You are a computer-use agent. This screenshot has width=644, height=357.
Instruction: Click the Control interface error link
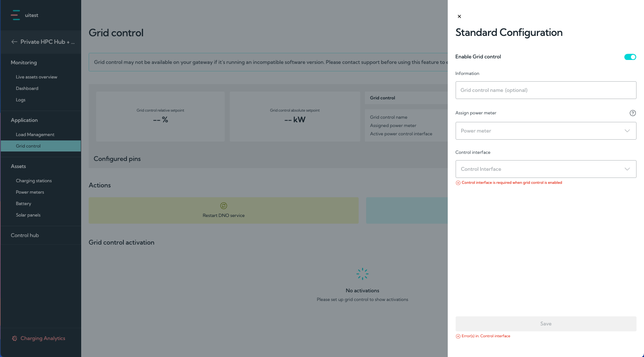tap(495, 336)
